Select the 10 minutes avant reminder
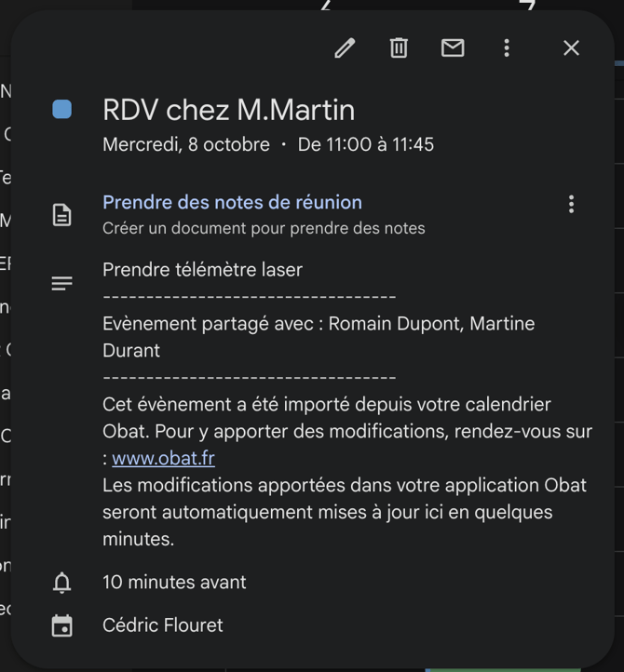Image resolution: width=624 pixels, height=672 pixels. pyautogui.click(x=174, y=583)
